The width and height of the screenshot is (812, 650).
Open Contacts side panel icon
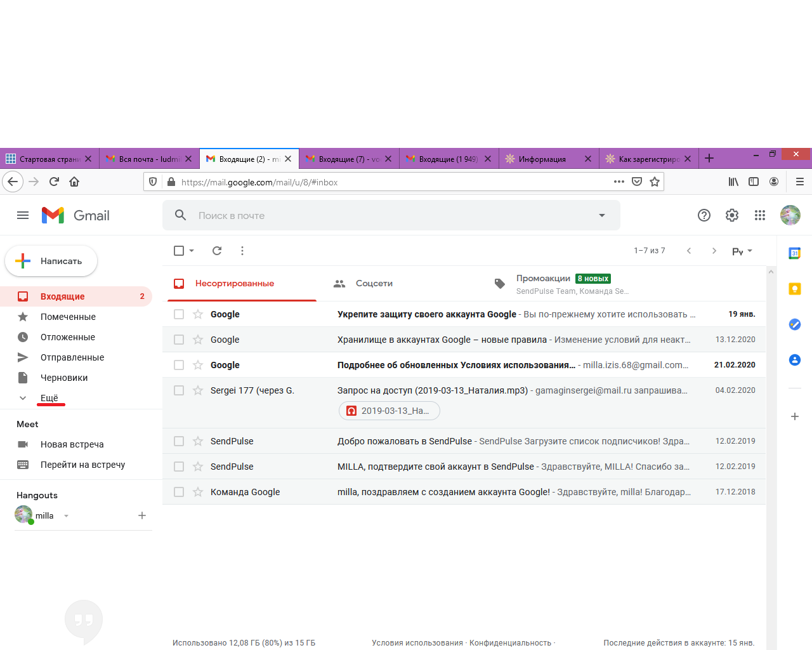click(x=794, y=360)
